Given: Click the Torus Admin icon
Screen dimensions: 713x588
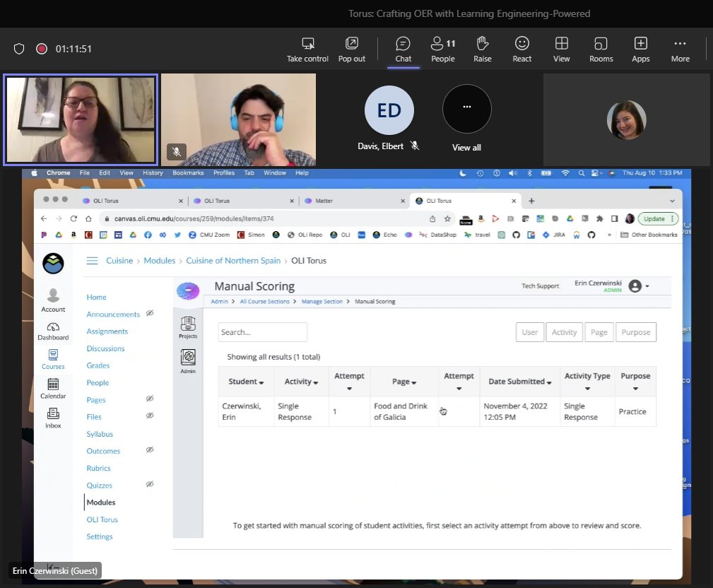Looking at the screenshot, I should tap(188, 362).
